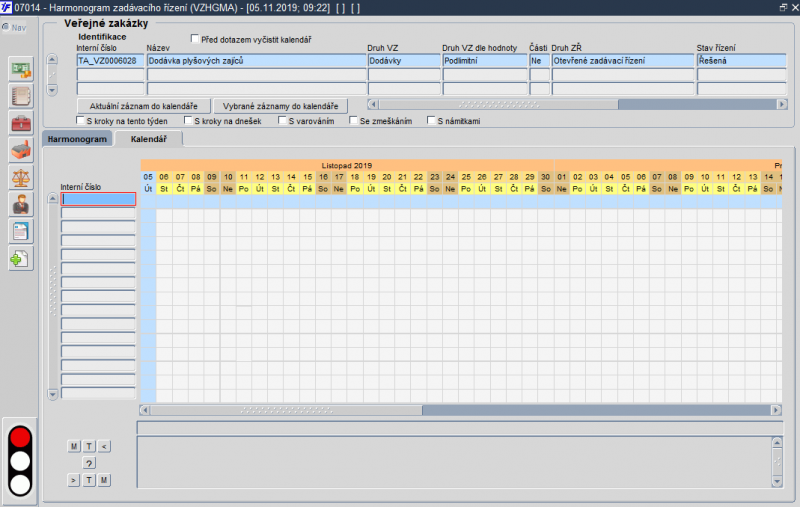This screenshot has width=800, height=507.
Task: Toggle 'Se zmeškáním' checkbox
Action: click(353, 120)
